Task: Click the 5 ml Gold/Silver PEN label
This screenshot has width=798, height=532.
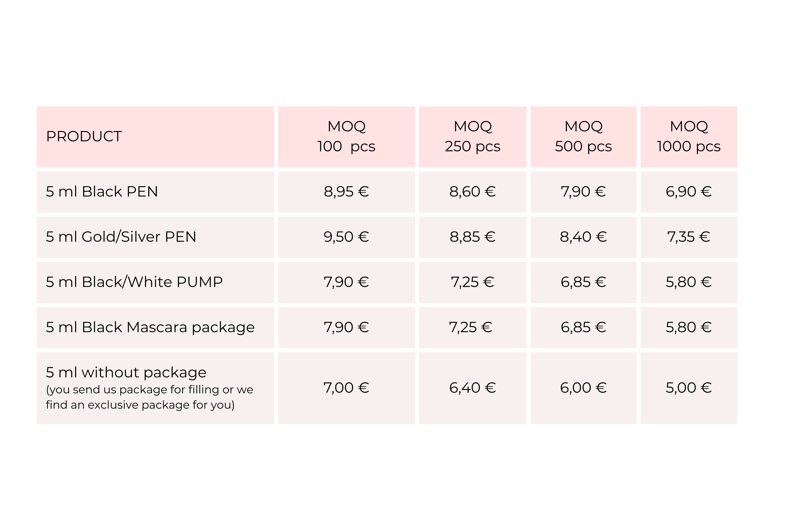Action: click(121, 237)
